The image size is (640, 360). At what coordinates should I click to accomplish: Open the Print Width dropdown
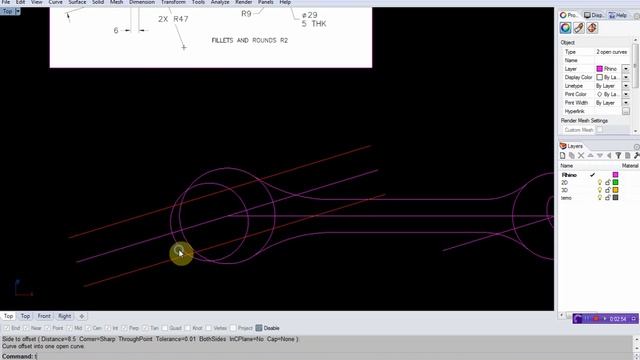[x=626, y=103]
